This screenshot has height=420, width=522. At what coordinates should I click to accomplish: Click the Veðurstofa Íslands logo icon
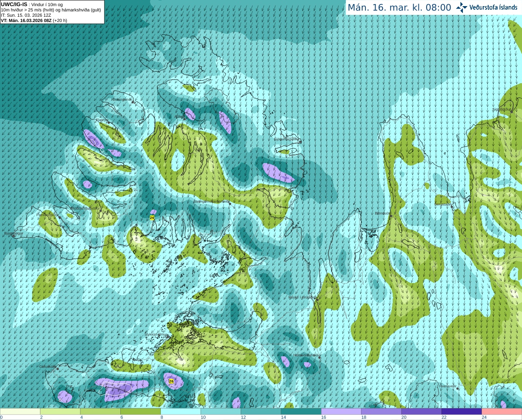pyautogui.click(x=462, y=7)
